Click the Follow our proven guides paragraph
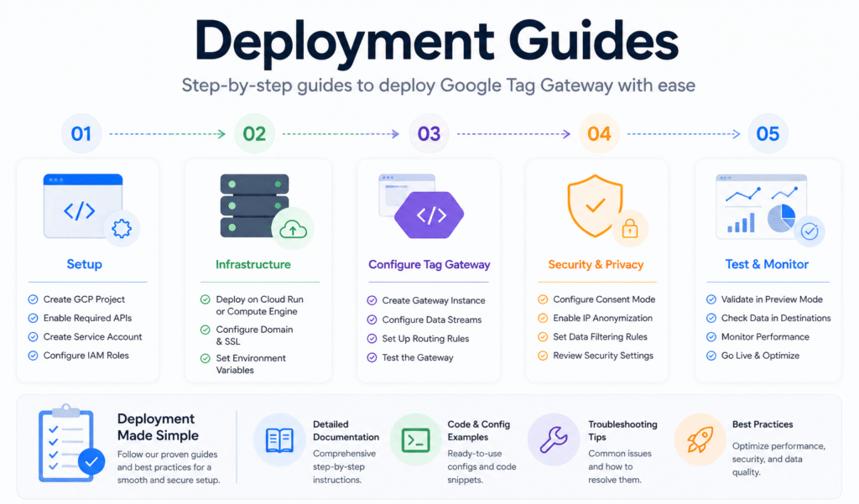Image resolution: width=859 pixels, height=504 pixels. [x=168, y=467]
